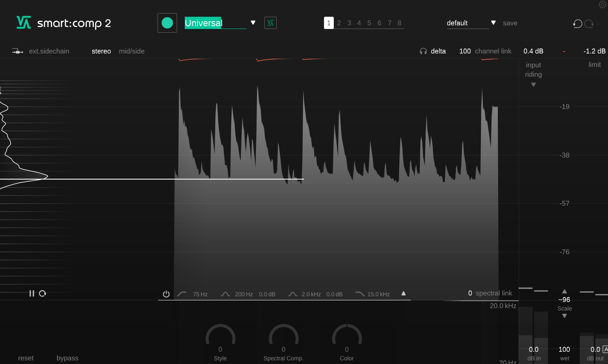Toggle the A state button
Screen dimensions: 608x364
(606, 349)
